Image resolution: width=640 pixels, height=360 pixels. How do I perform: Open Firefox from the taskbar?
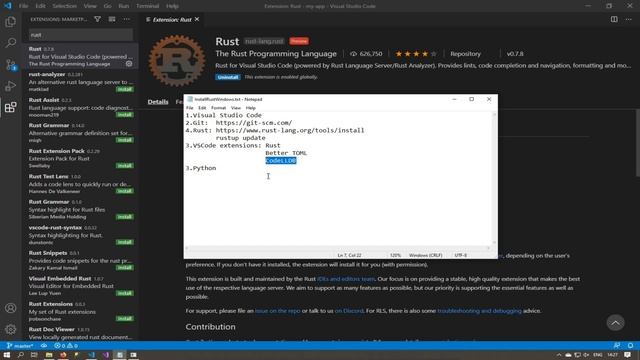[x=63, y=355]
